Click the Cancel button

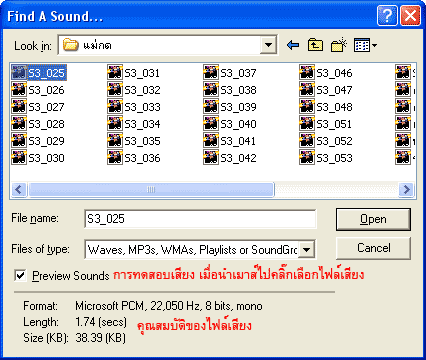(x=373, y=248)
